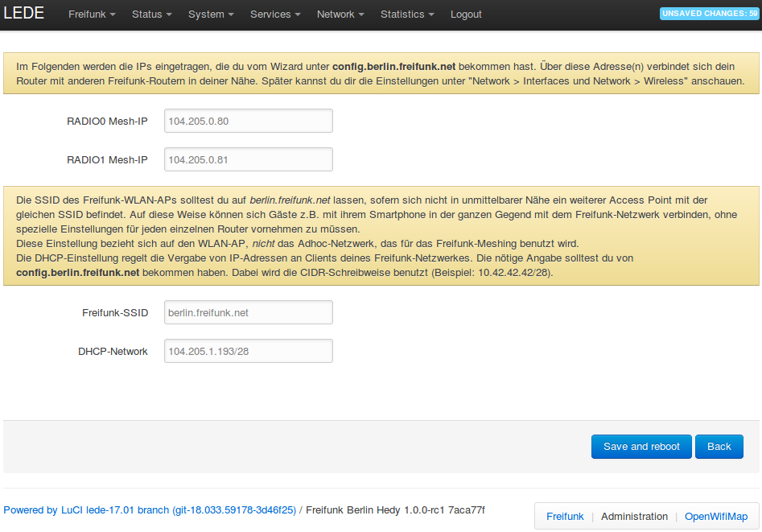Image resolution: width=762 pixels, height=532 pixels.
Task: Open the System dropdown menu
Action: click(211, 14)
